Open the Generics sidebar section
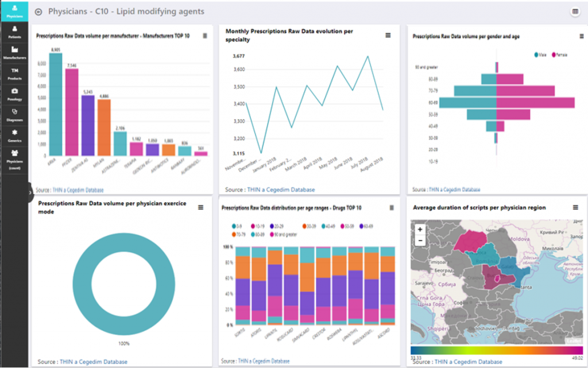Screen dimensions: 588x368 coord(14,135)
